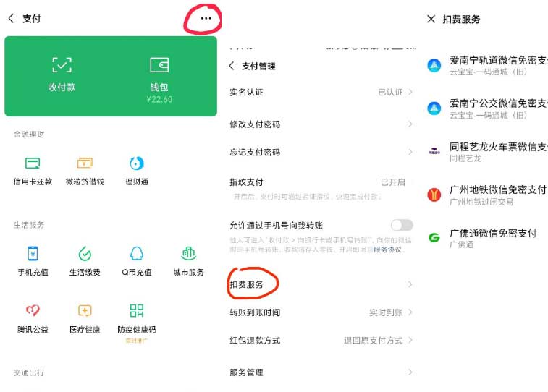
Task: Open 医疗健康 icon
Action: coord(85,310)
